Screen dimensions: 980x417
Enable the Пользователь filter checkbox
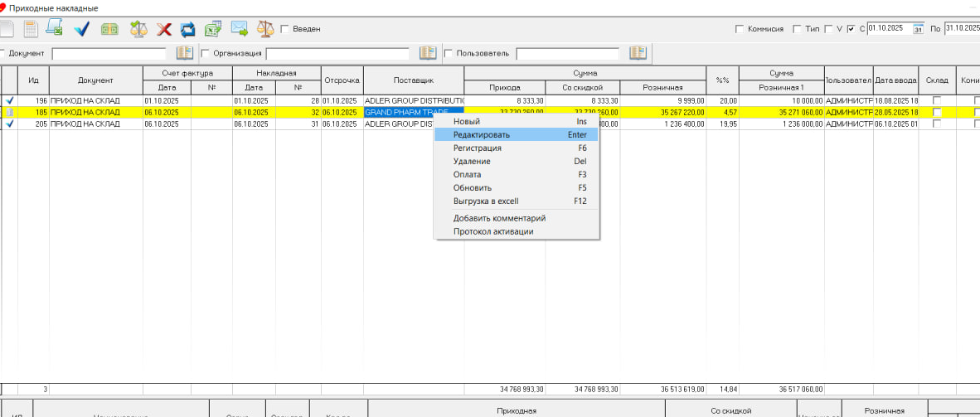(x=448, y=53)
